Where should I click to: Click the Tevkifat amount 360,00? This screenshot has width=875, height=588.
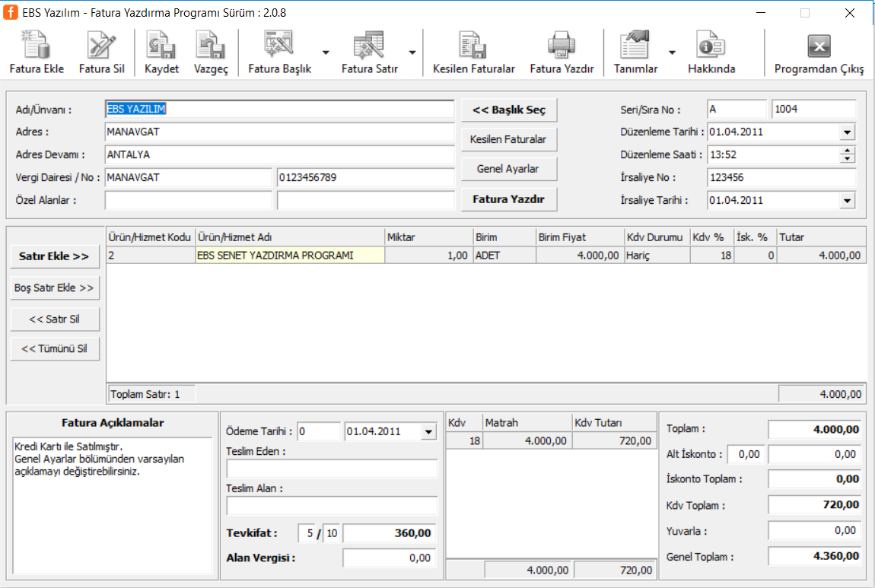pyautogui.click(x=388, y=533)
